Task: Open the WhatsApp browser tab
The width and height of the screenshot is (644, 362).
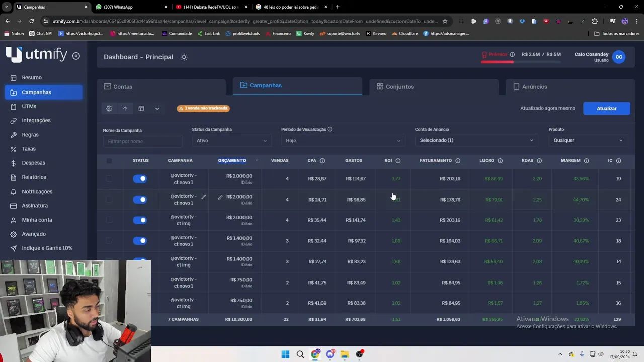Action: tap(131, 7)
